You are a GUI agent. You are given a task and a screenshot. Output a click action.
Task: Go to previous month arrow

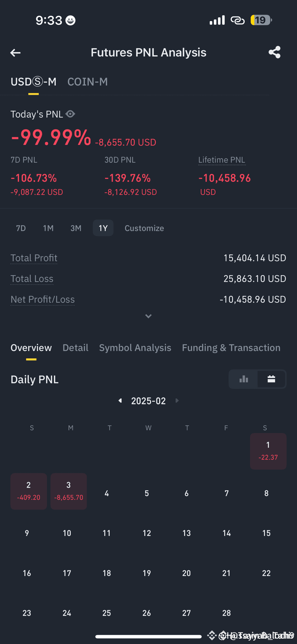[x=120, y=400]
